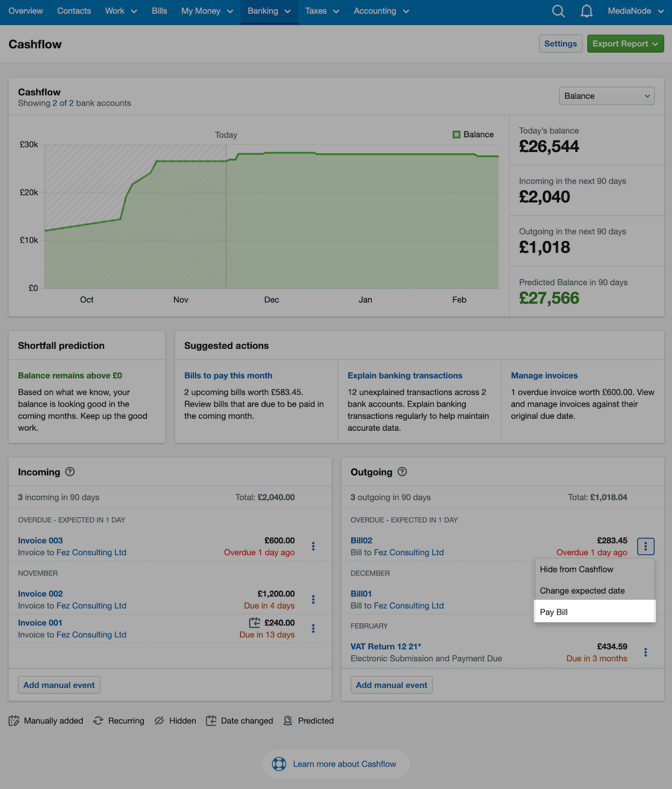Click the Total: £1,018.04 value
This screenshot has width=672, height=789.
point(597,498)
